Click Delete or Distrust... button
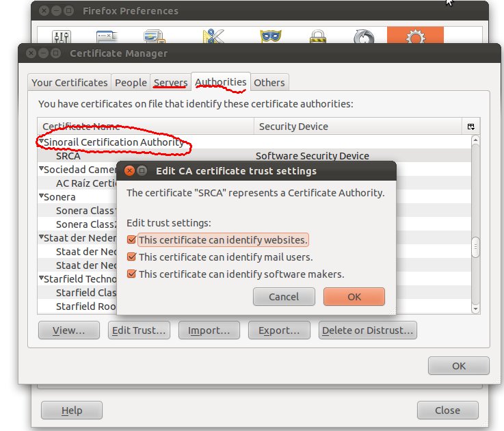 pos(368,330)
